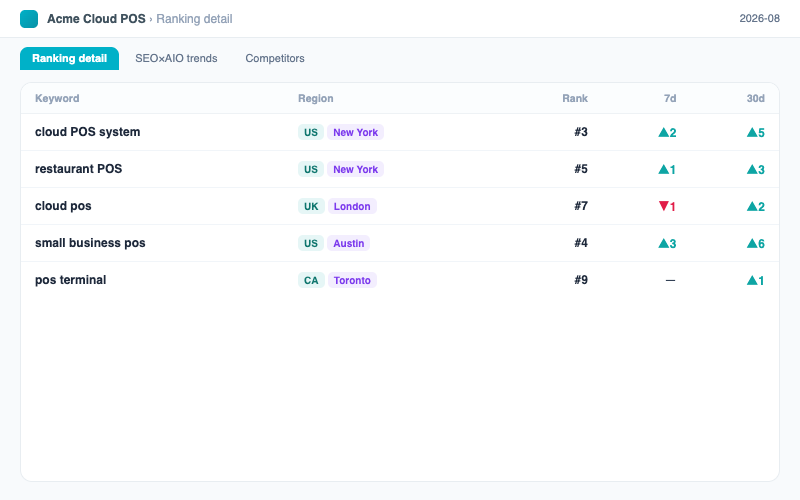Click the 30d column header
The width and height of the screenshot is (800, 500).
[x=756, y=98]
